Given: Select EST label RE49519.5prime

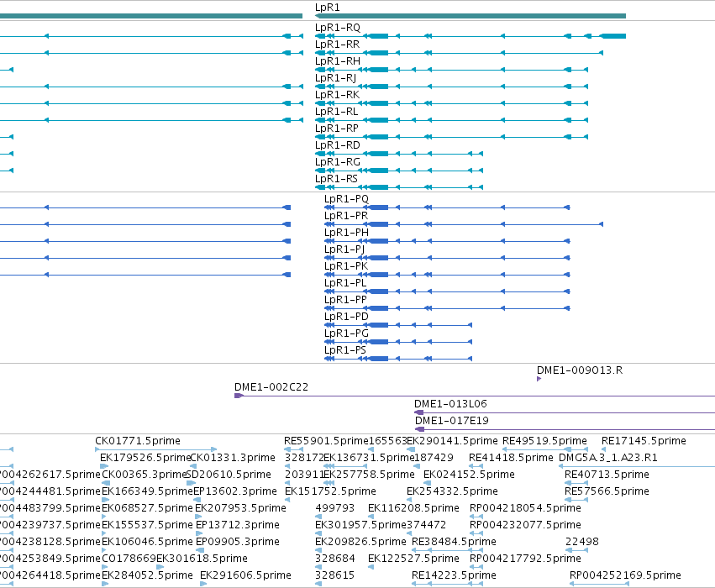Looking at the screenshot, I should (544, 441).
